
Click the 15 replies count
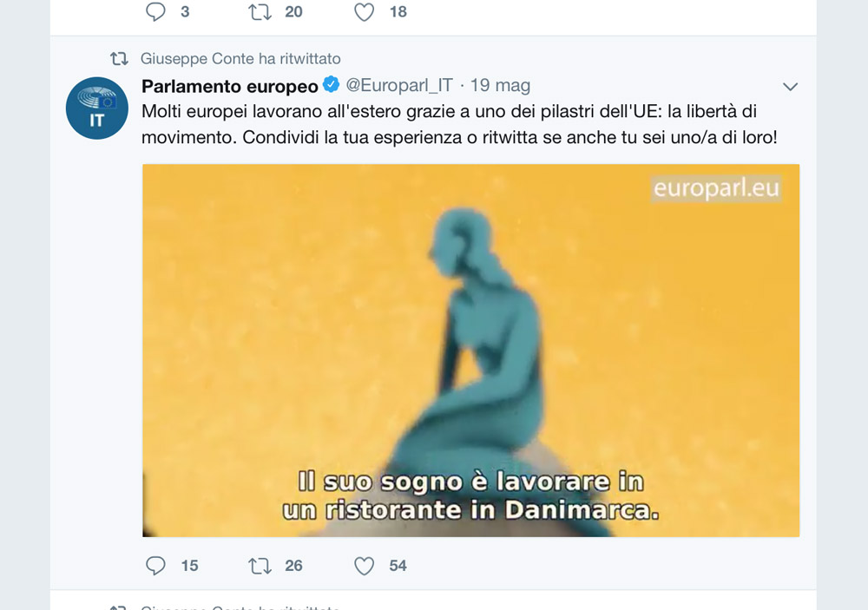pos(189,566)
